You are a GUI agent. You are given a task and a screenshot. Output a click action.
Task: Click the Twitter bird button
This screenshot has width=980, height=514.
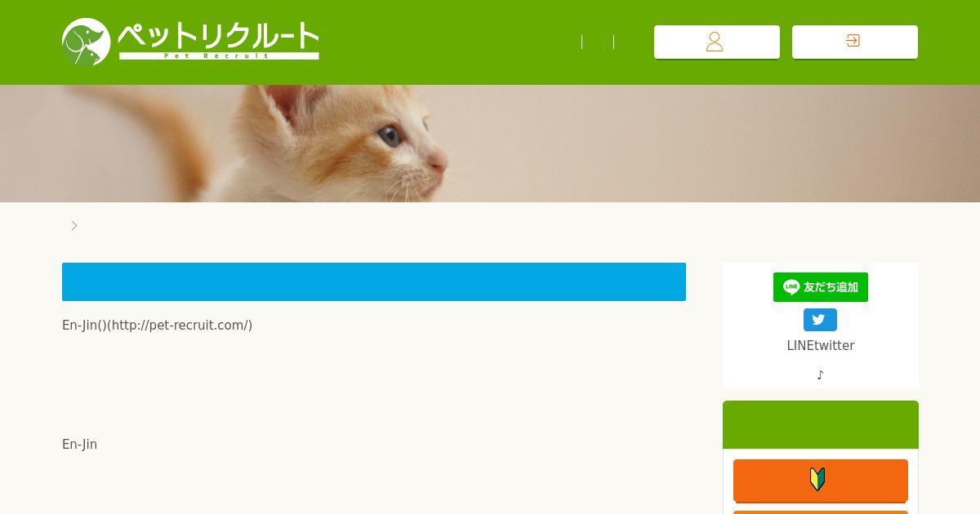(820, 320)
